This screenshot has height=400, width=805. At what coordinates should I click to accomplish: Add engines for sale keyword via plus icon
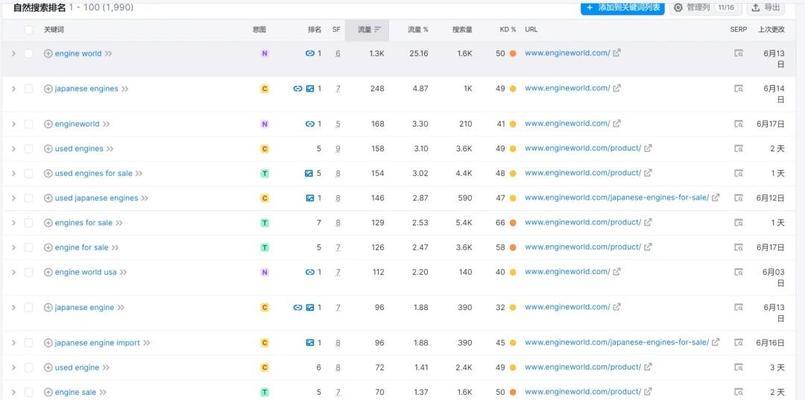48,223
